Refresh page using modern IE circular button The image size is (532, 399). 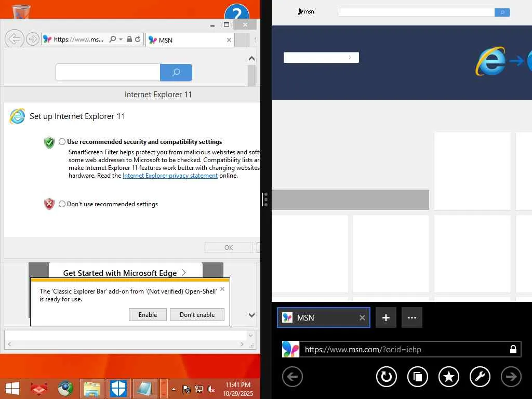tap(387, 377)
